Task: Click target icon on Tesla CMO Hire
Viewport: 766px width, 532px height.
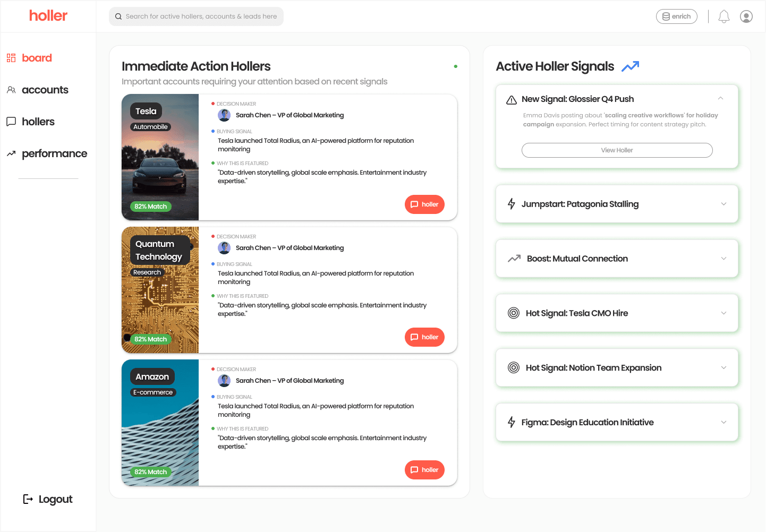Action: coord(514,313)
